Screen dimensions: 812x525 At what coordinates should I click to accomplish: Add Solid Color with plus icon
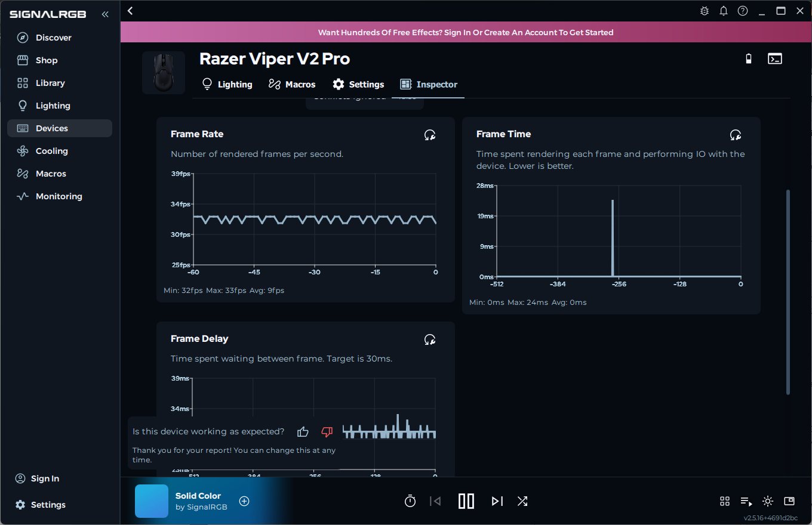[244, 501]
